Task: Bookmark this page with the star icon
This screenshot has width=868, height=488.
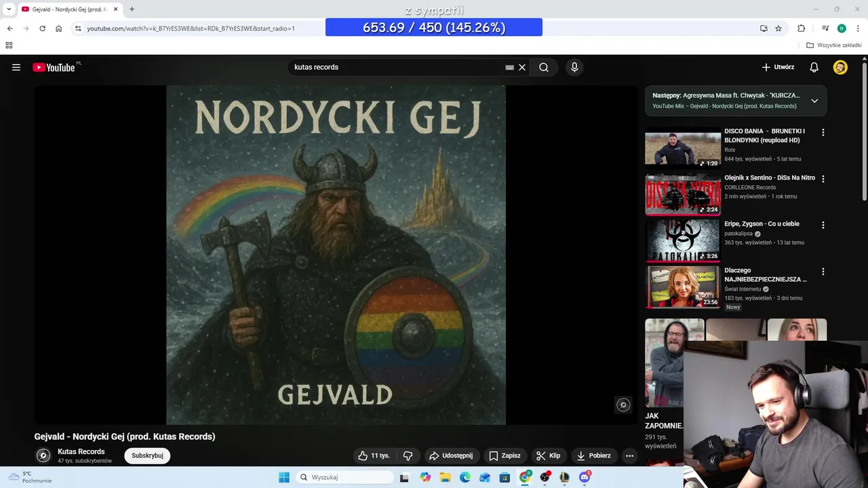Action: pos(778,28)
